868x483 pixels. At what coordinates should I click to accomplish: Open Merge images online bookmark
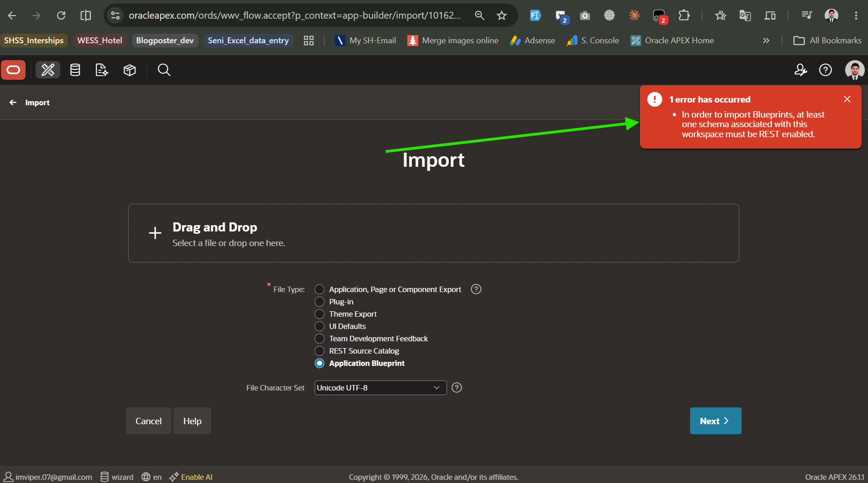[x=453, y=41]
